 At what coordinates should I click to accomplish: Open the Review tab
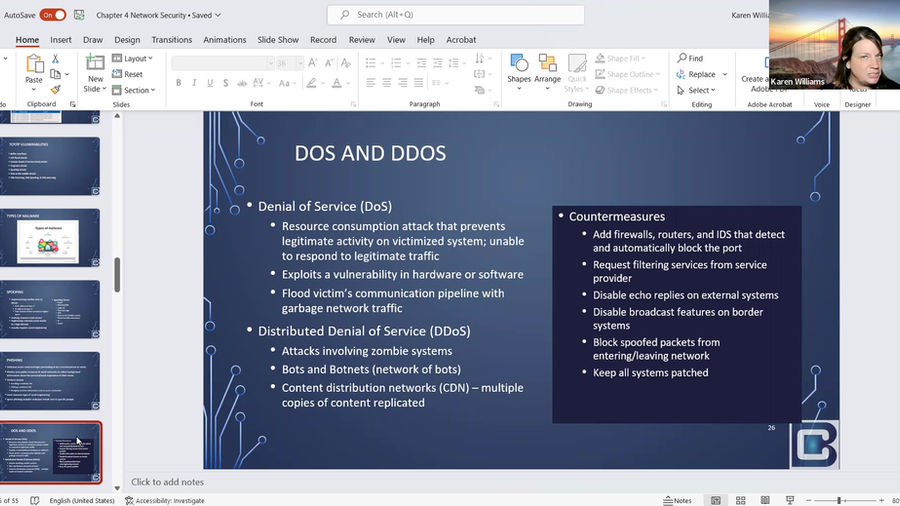click(362, 40)
